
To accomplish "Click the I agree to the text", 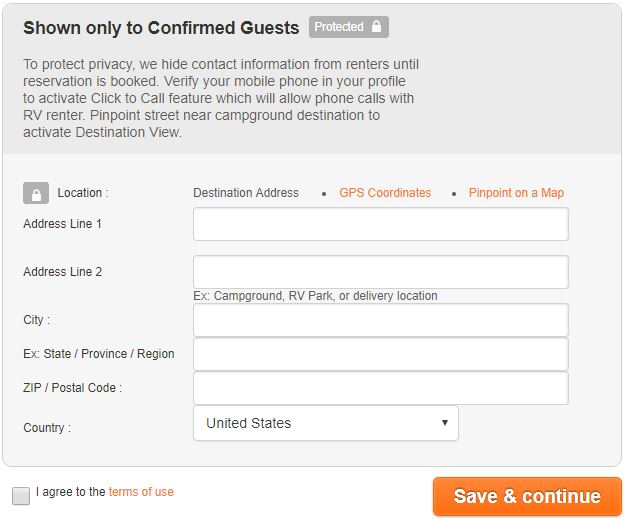I will click(71, 492).
